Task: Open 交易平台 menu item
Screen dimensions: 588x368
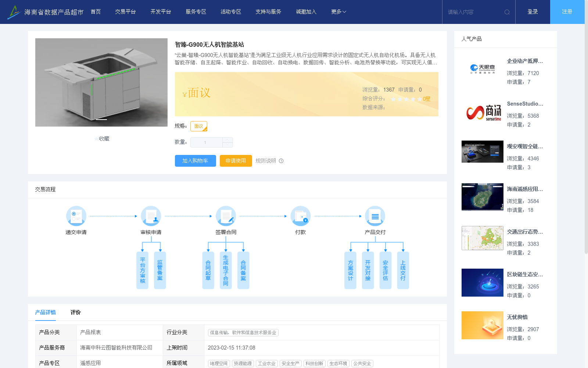Action: pyautogui.click(x=125, y=12)
